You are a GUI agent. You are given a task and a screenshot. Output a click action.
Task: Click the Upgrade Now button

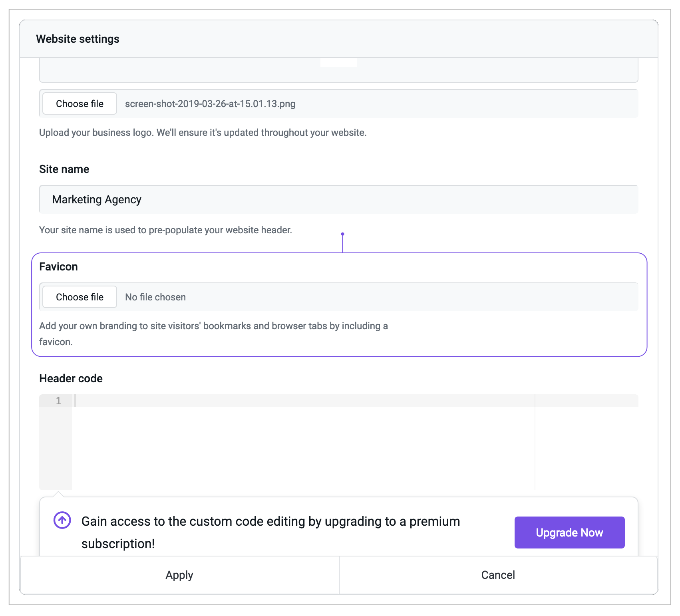(x=569, y=533)
